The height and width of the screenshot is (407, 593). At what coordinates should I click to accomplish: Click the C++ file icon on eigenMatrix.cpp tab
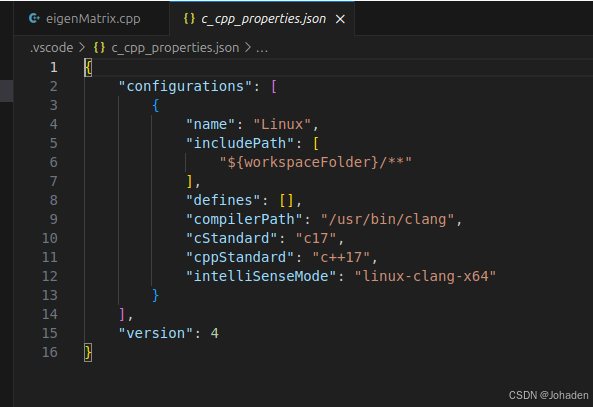(x=34, y=18)
